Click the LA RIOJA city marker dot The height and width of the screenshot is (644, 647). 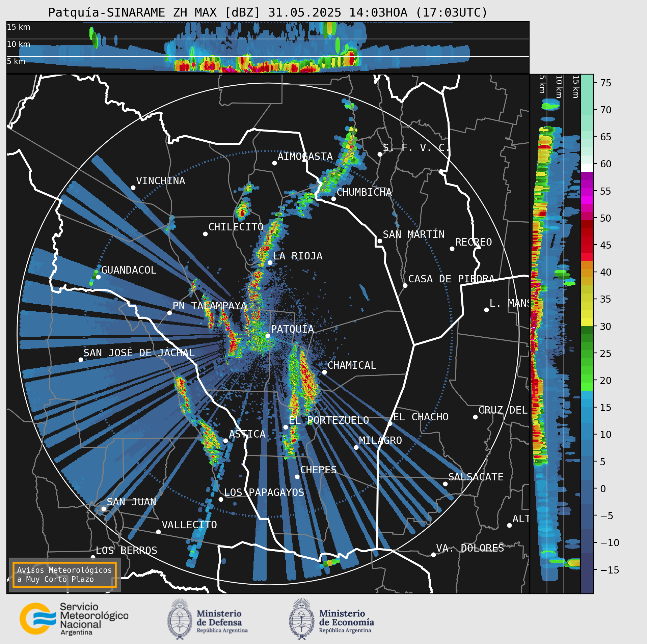tap(270, 262)
